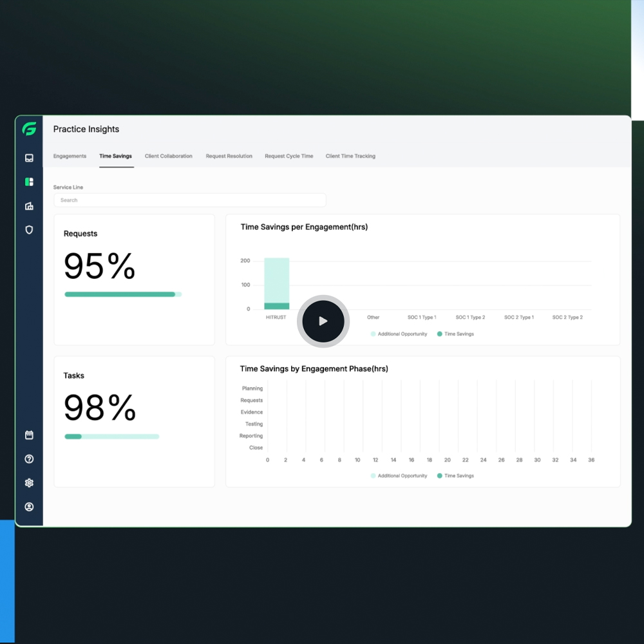Open settings gear icon in sidebar
The image size is (644, 644).
[29, 483]
